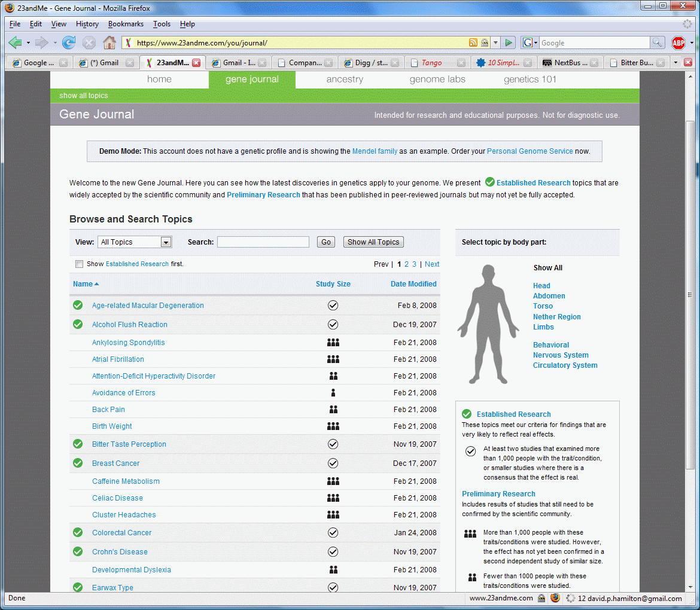
Task: Open the address bar URL history dropdown
Action: tap(495, 43)
